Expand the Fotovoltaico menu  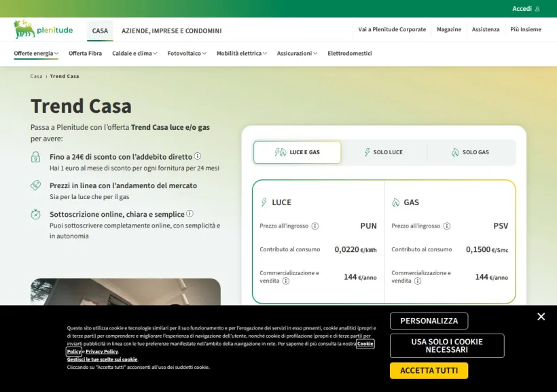tap(187, 53)
